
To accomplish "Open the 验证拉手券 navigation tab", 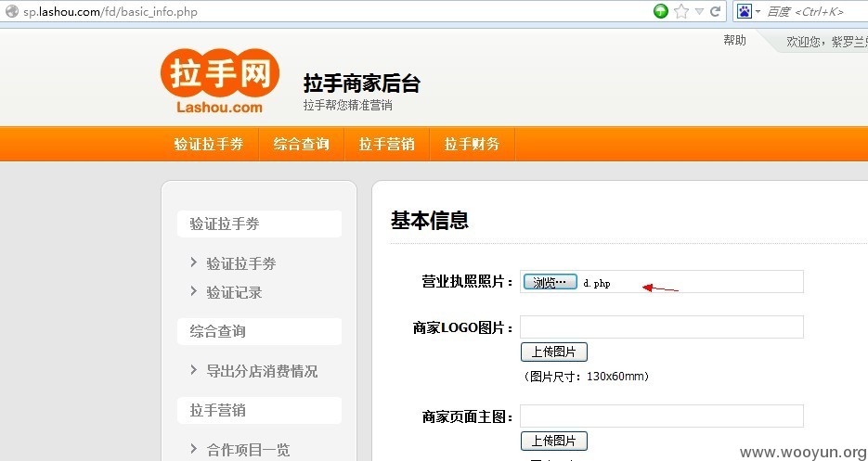I will [209, 144].
